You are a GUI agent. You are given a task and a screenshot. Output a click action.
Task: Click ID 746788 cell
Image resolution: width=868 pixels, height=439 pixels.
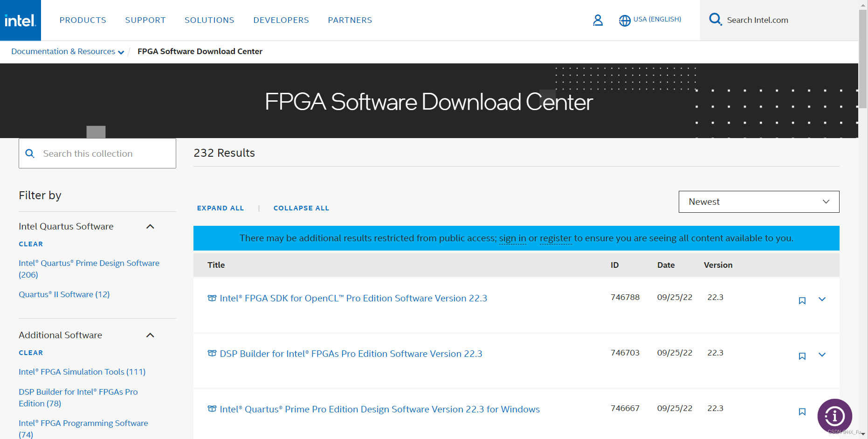(x=625, y=297)
